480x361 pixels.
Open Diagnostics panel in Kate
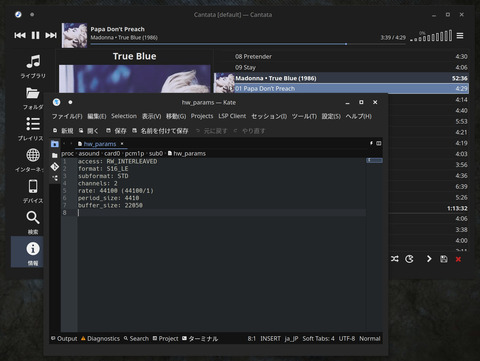click(100, 339)
